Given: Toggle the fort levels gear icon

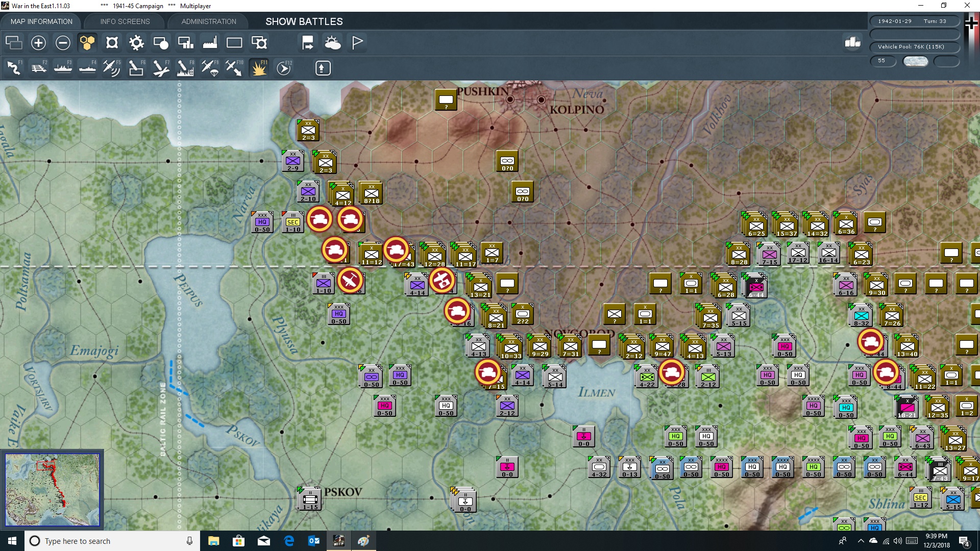Looking at the screenshot, I should coord(136,43).
